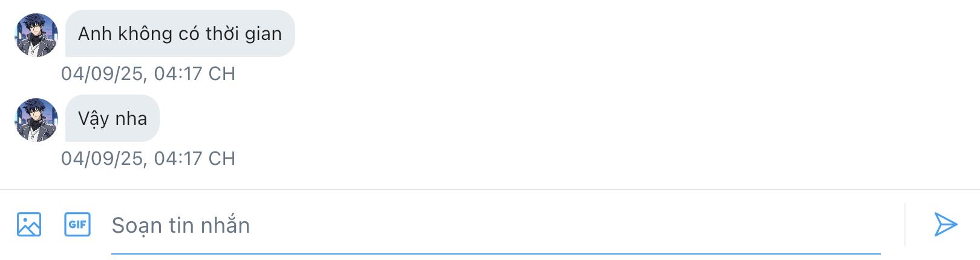Click the blue send arrow button
Image resolution: width=980 pixels, height=260 pixels.
946,224
